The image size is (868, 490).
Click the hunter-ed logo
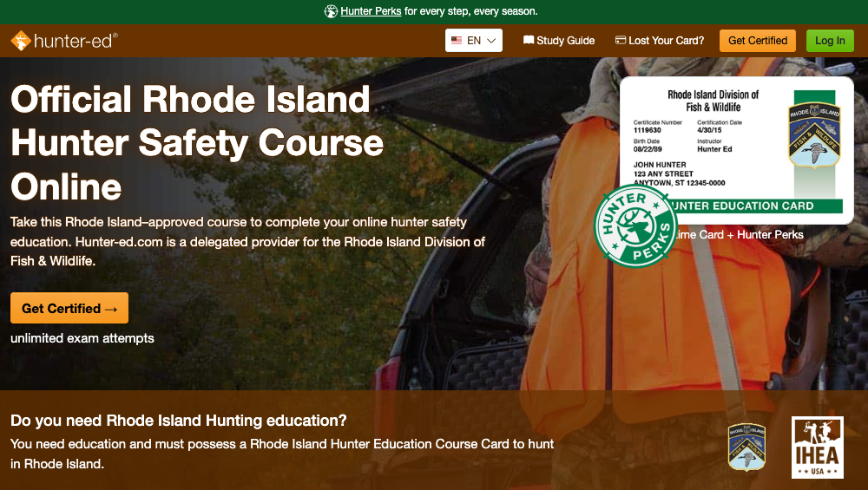tap(64, 41)
